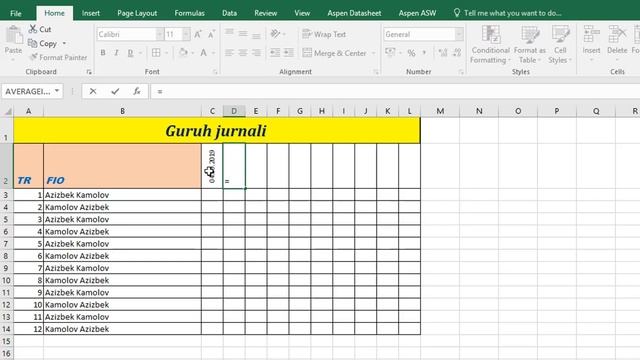This screenshot has height=360, width=640.
Task: Select column M header
Action: (440, 111)
